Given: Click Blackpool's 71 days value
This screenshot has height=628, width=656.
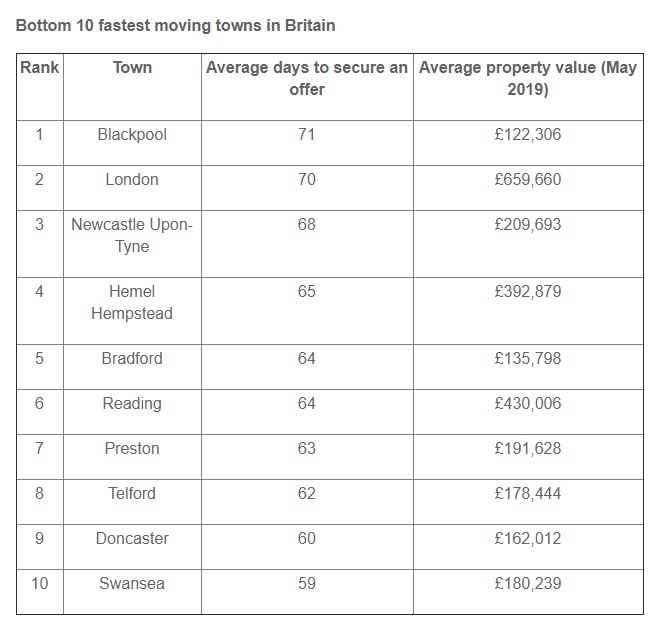Looking at the screenshot, I should 306,134.
